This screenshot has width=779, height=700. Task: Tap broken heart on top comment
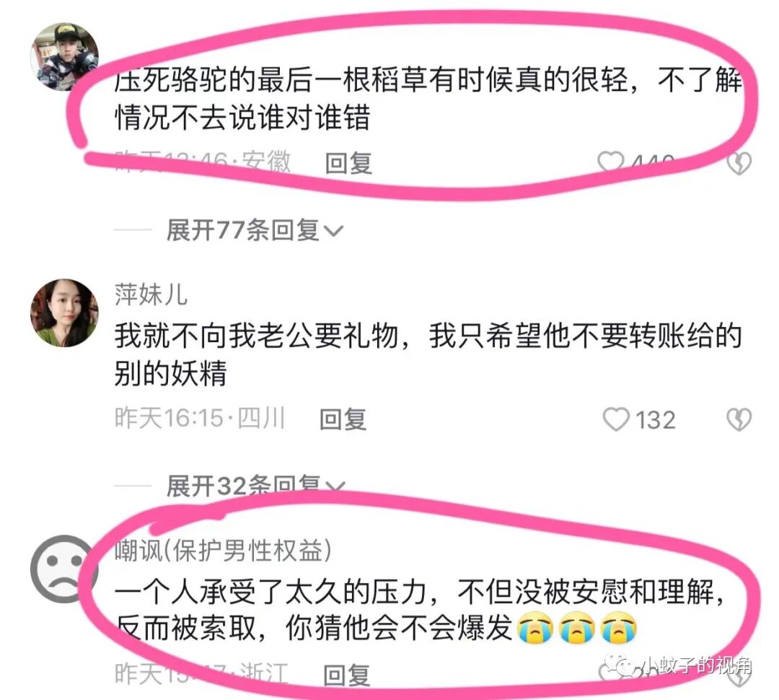point(739,163)
